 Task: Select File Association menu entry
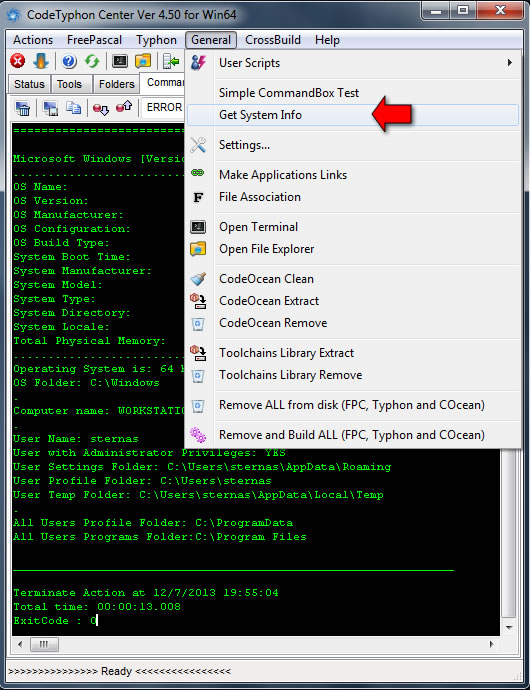point(353,197)
